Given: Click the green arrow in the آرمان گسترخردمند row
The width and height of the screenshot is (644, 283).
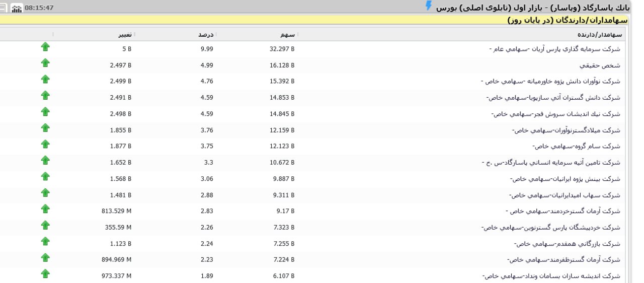Looking at the screenshot, I should point(45,208).
